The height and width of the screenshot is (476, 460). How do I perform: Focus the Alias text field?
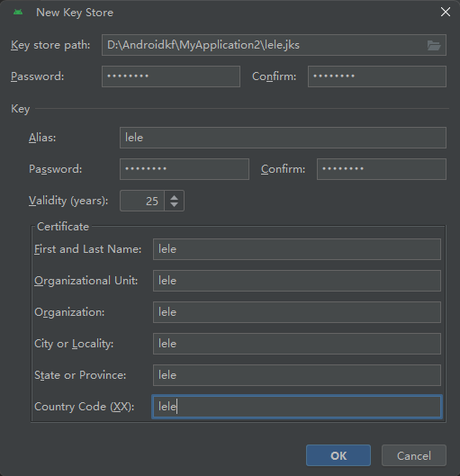click(x=283, y=138)
